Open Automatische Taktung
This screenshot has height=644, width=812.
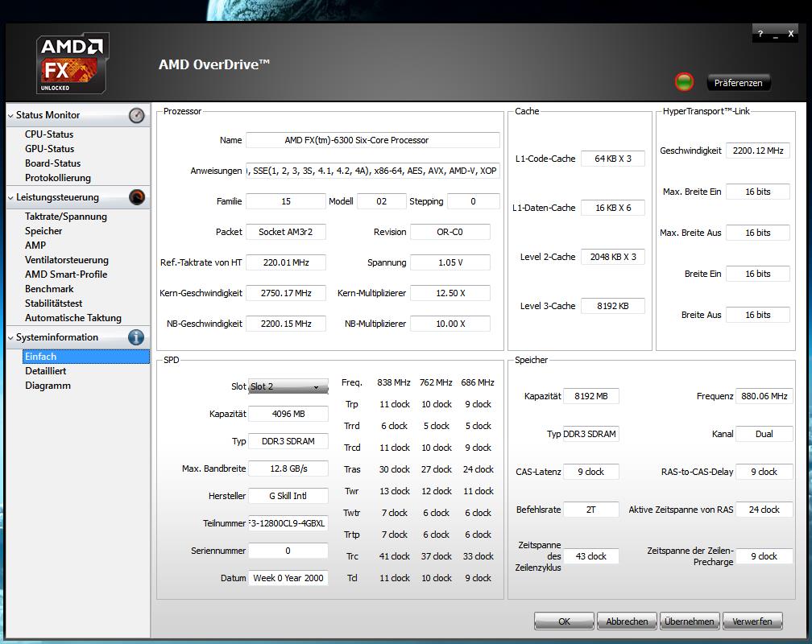coord(73,318)
